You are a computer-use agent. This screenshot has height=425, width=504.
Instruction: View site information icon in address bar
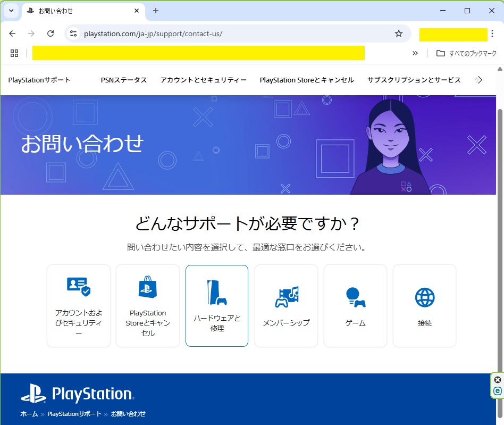[73, 34]
